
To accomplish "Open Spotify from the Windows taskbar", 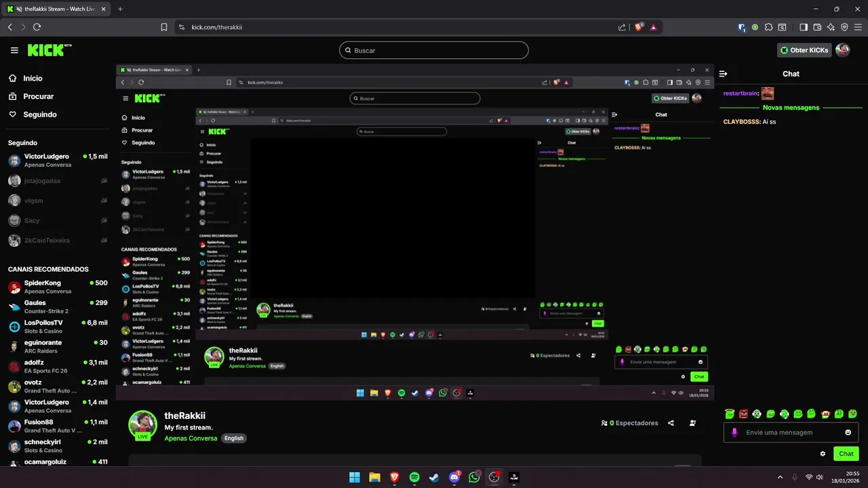I will pos(414,477).
